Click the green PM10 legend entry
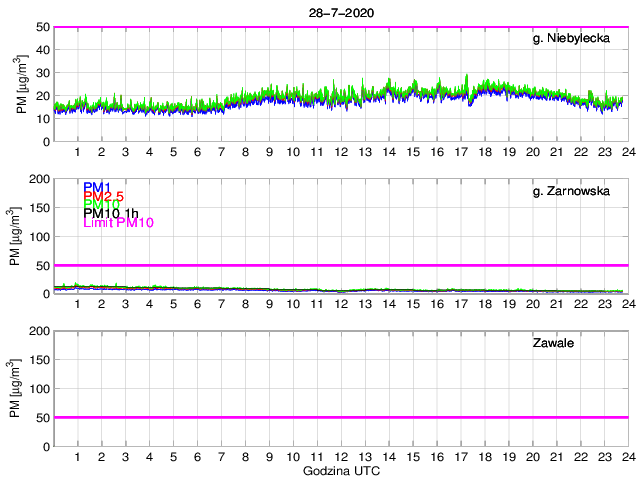This screenshot has width=640, height=480. (101, 205)
